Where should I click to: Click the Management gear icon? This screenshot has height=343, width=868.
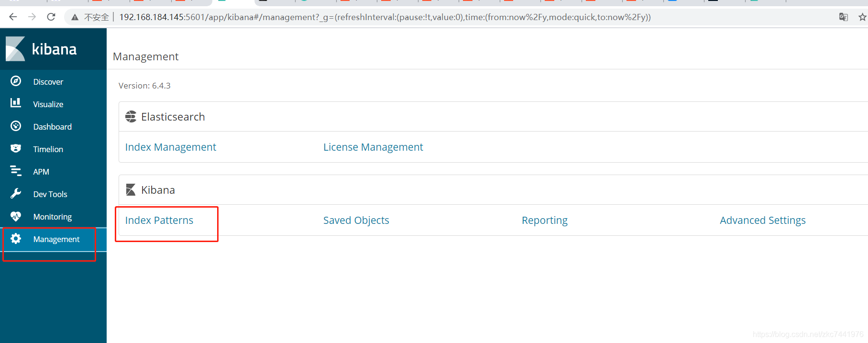(16, 239)
